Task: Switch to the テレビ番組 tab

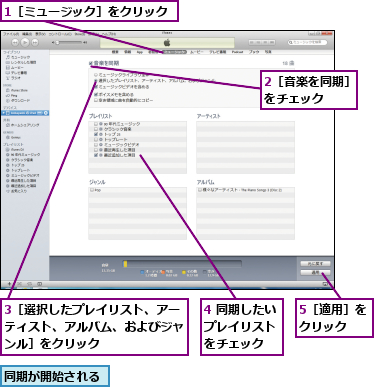Action: pos(217,52)
